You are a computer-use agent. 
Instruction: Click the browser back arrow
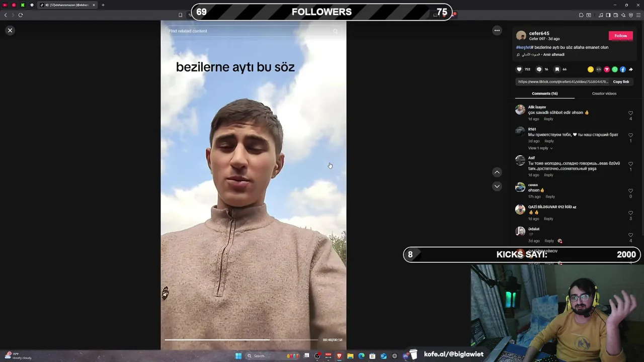pyautogui.click(x=6, y=15)
